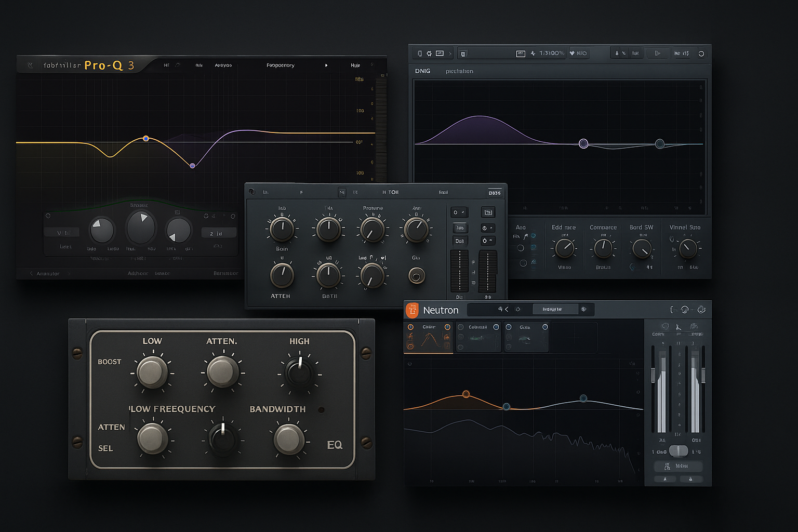798x532 pixels.
Task: Click the wide button above Neutron meter bottom icons
Action: (679, 466)
